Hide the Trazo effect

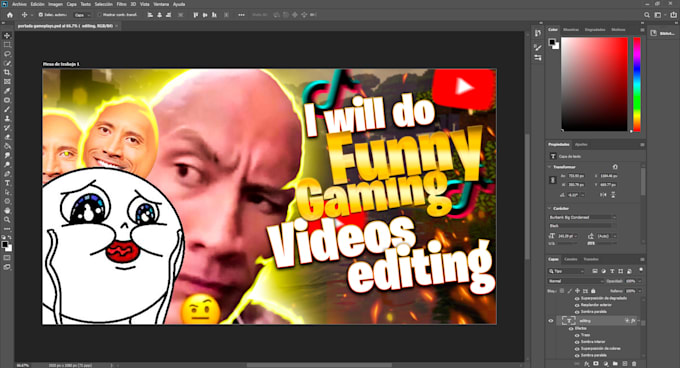577,335
